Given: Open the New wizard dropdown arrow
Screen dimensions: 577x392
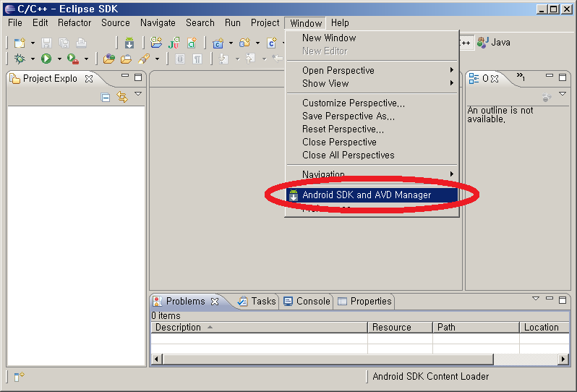Looking at the screenshot, I should (33, 43).
